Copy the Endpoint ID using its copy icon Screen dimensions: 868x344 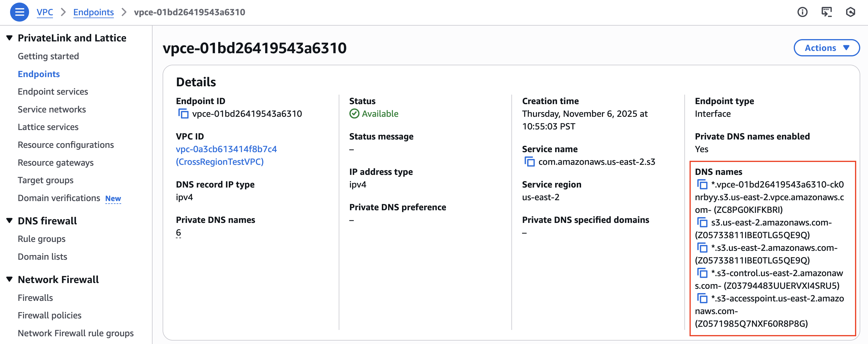[x=184, y=114]
